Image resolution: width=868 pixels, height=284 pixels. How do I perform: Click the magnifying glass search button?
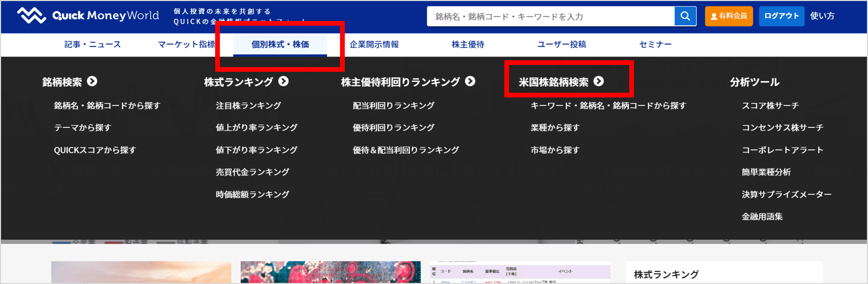pos(685,16)
